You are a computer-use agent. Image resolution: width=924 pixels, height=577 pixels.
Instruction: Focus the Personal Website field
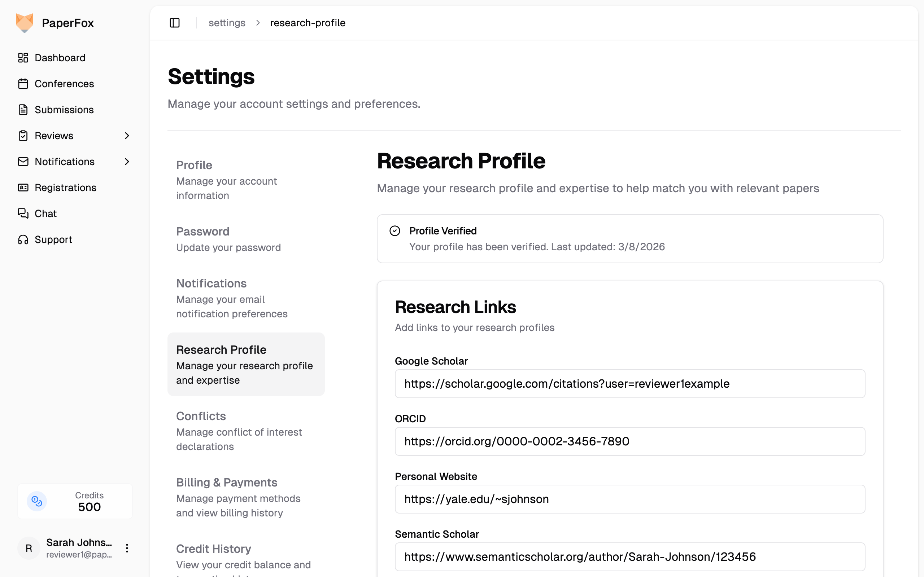click(x=629, y=499)
